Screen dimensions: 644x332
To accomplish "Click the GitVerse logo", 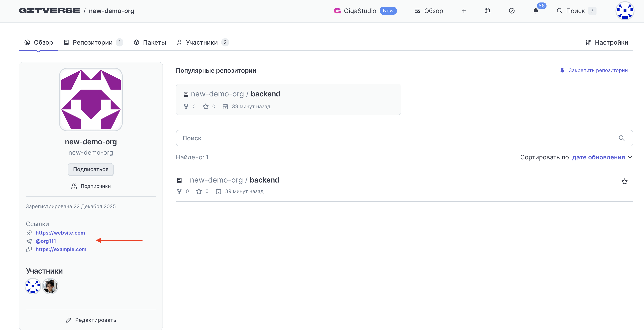I will coord(50,11).
